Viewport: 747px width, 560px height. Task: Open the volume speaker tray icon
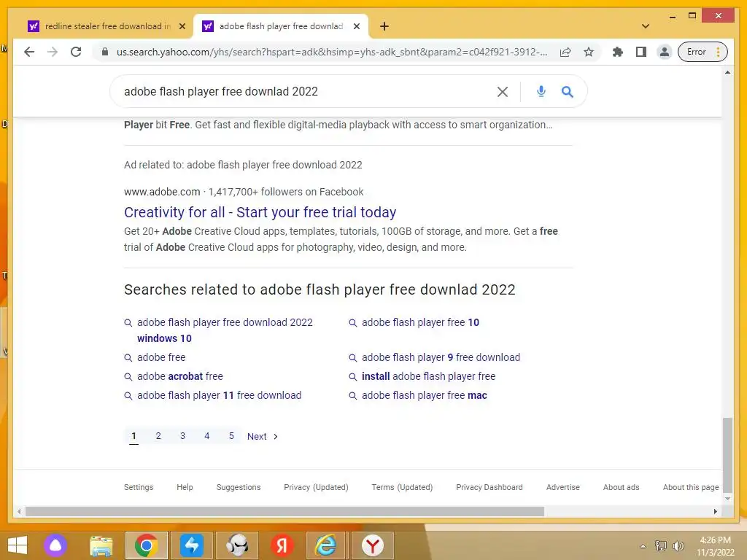click(x=678, y=545)
